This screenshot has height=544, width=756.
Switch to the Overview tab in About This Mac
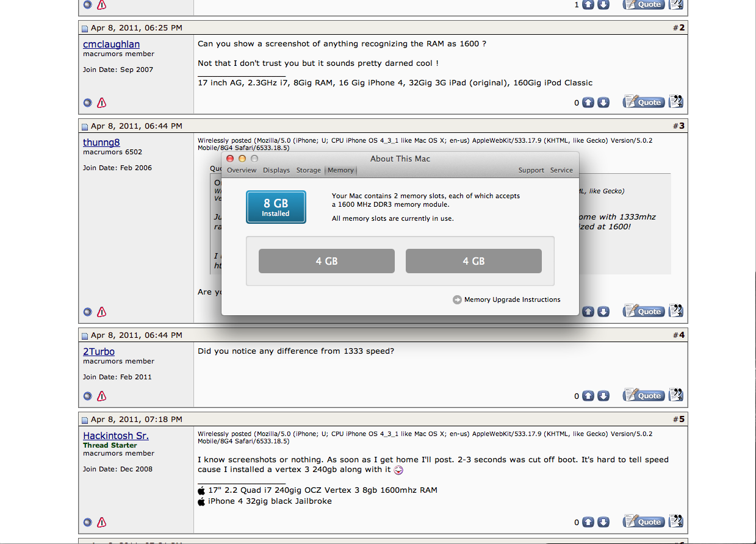tap(242, 170)
